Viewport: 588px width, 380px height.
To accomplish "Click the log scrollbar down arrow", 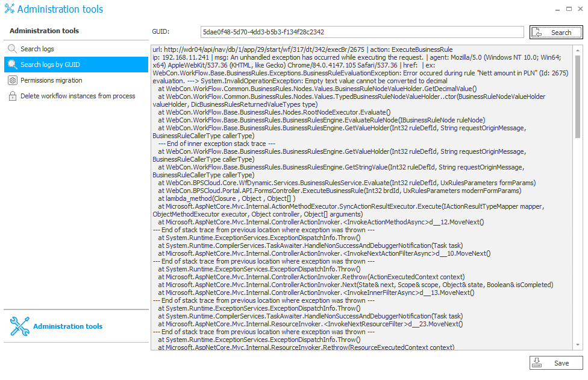I will [578, 344].
